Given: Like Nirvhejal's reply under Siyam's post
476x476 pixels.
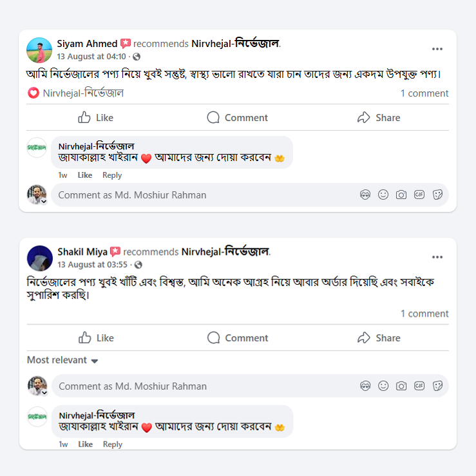Looking at the screenshot, I should coord(85,175).
